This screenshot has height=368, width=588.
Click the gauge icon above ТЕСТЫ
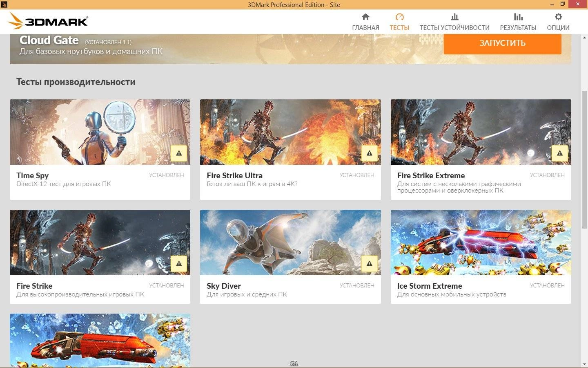[x=399, y=17]
